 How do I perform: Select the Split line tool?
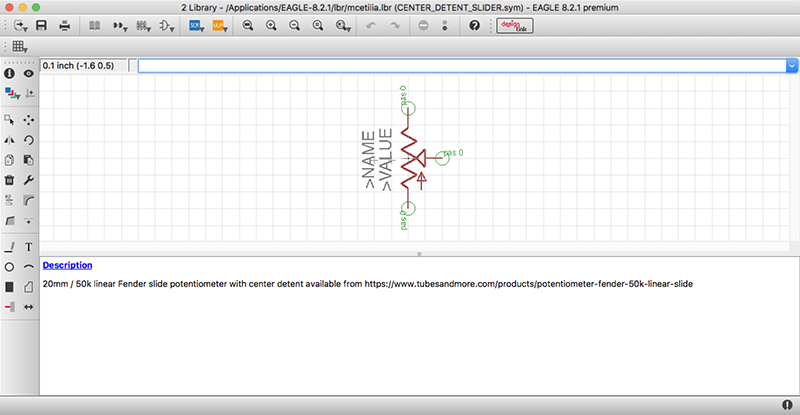[9, 221]
